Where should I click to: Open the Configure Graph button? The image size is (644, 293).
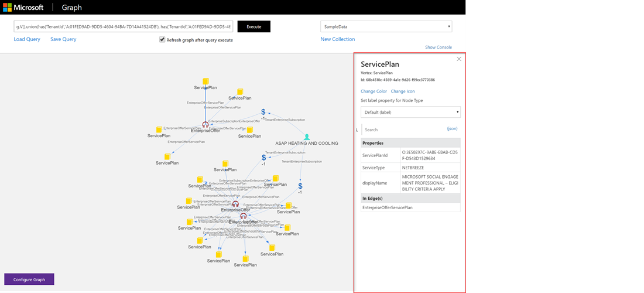pyautogui.click(x=29, y=280)
